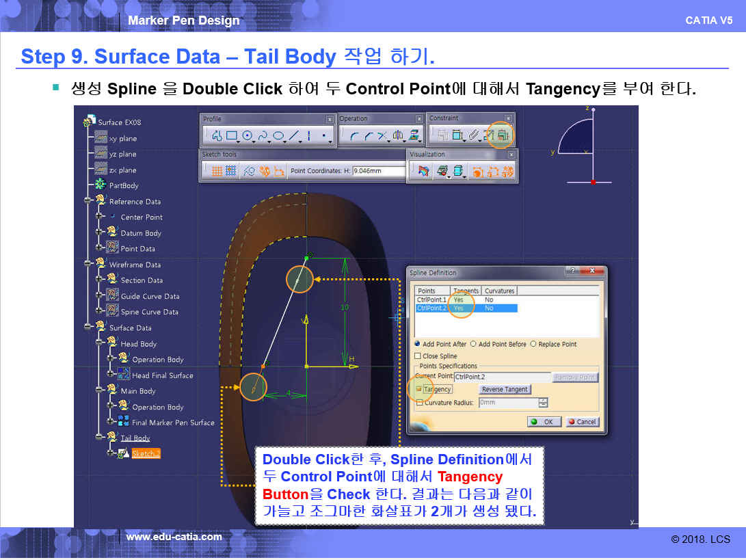This screenshot has width=746, height=560.
Task: Click the Curvature Radius spinner arrows
Action: pos(544,403)
